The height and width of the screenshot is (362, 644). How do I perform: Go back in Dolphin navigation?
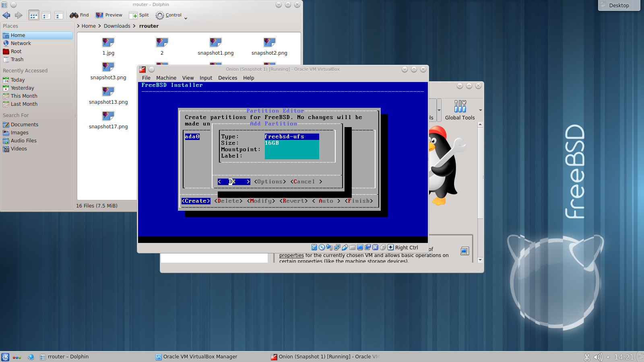click(x=6, y=15)
